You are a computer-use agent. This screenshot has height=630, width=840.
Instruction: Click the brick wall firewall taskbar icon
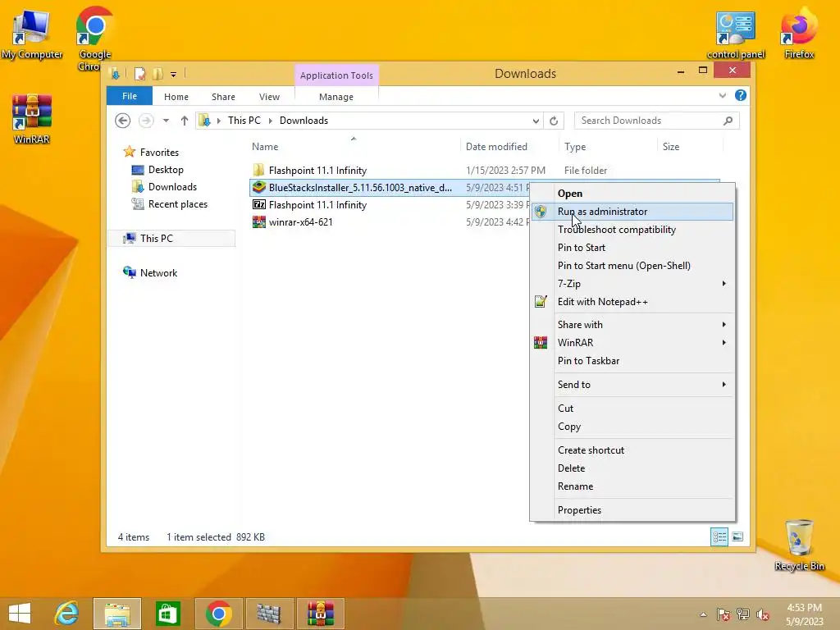pyautogui.click(x=269, y=614)
